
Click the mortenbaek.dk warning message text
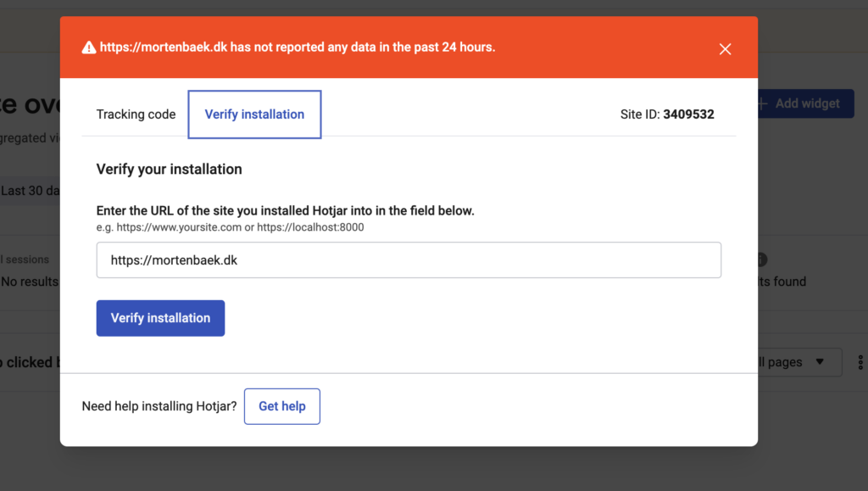pos(298,47)
